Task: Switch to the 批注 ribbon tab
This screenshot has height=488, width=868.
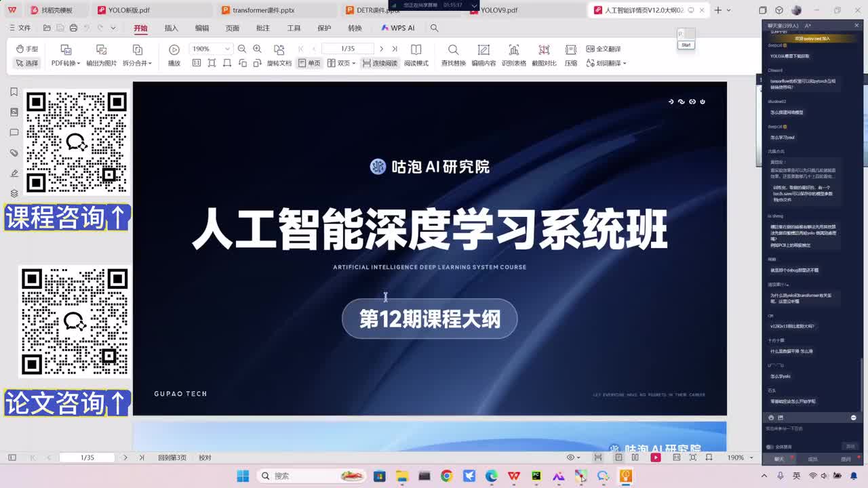Action: tap(263, 28)
